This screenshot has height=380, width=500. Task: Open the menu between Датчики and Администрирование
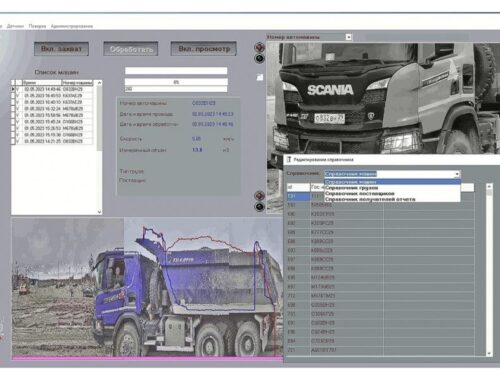click(37, 26)
